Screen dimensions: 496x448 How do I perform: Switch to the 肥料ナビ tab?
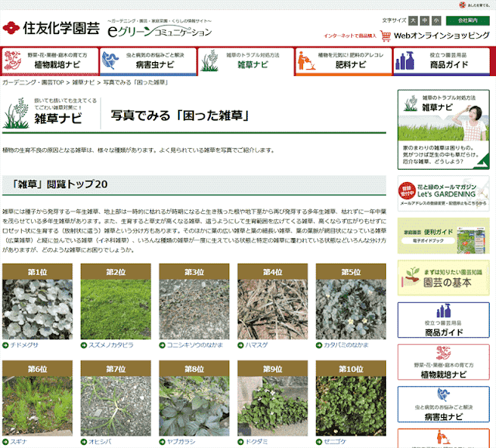[x=344, y=61]
